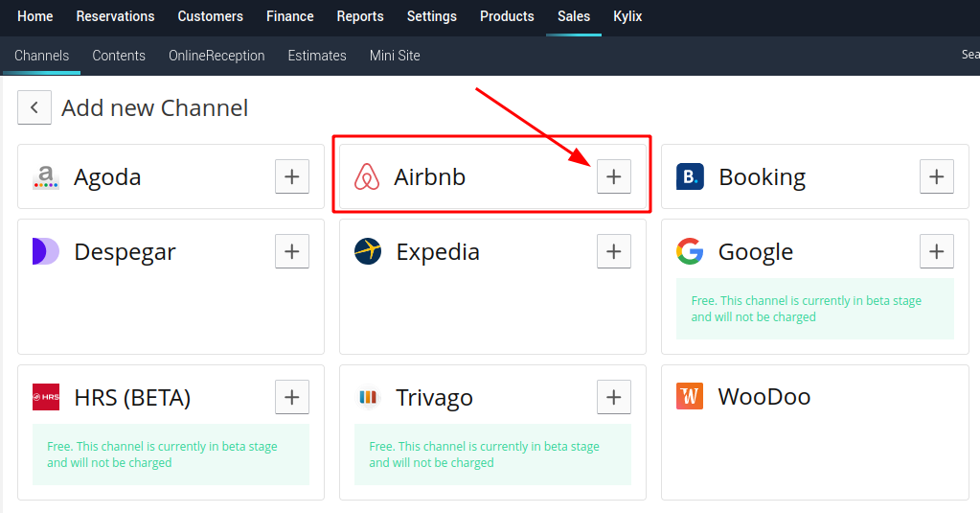The height and width of the screenshot is (513, 980).
Task: Click the beta notice under HRS (BETA)
Action: click(171, 455)
